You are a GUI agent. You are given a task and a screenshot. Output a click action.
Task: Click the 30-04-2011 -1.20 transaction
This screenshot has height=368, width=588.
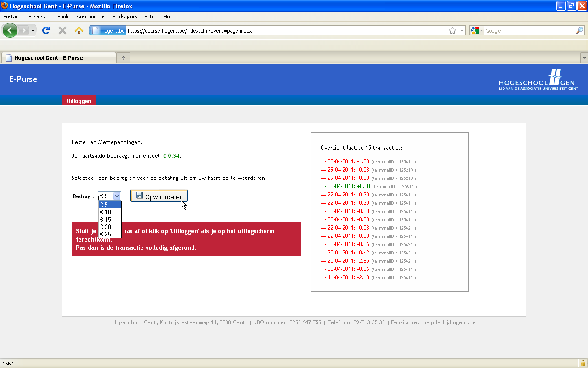point(368,161)
